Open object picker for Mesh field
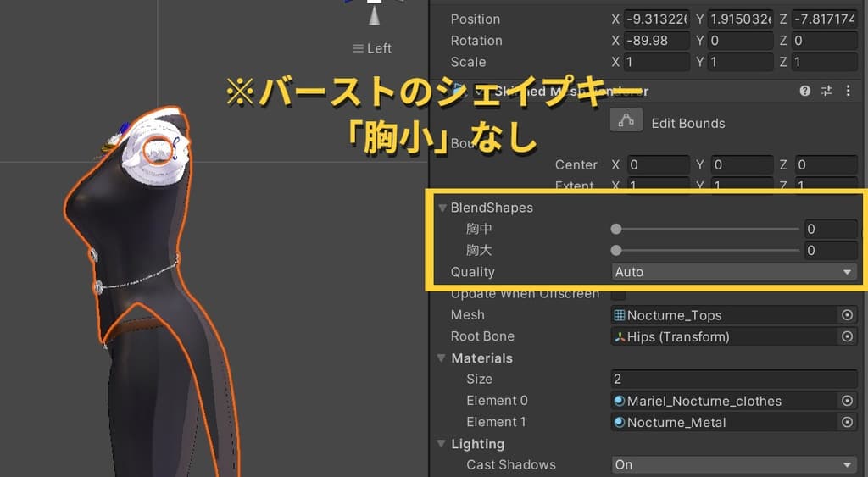The height and width of the screenshot is (477, 868). click(847, 315)
